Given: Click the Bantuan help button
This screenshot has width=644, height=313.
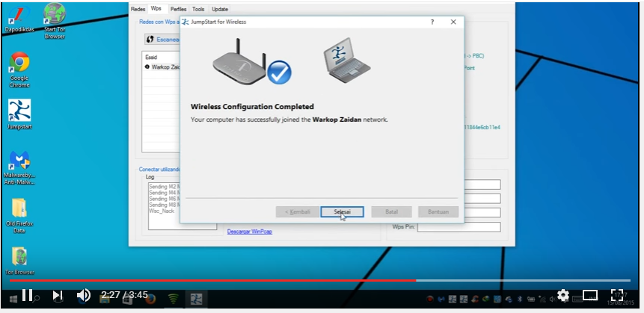Looking at the screenshot, I should 438,211.
